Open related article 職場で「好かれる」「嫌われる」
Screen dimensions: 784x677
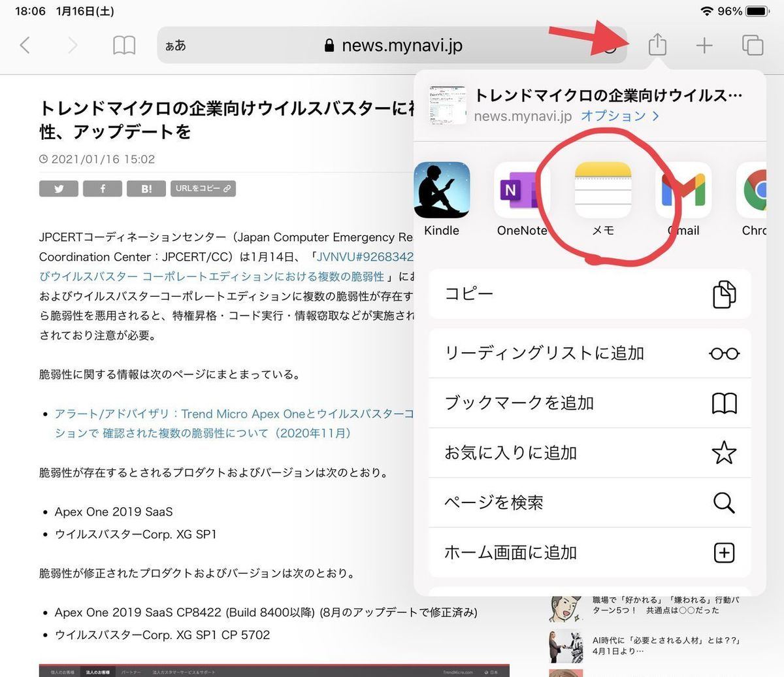tap(666, 604)
